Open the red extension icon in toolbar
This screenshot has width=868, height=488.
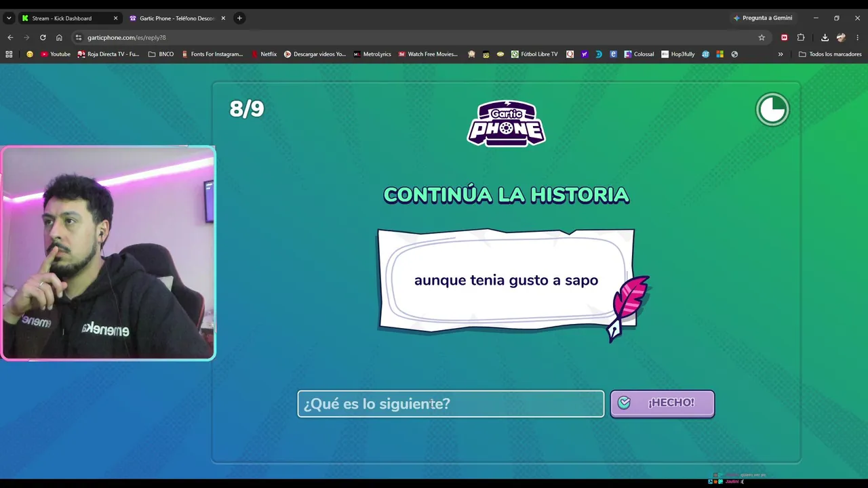tap(785, 37)
